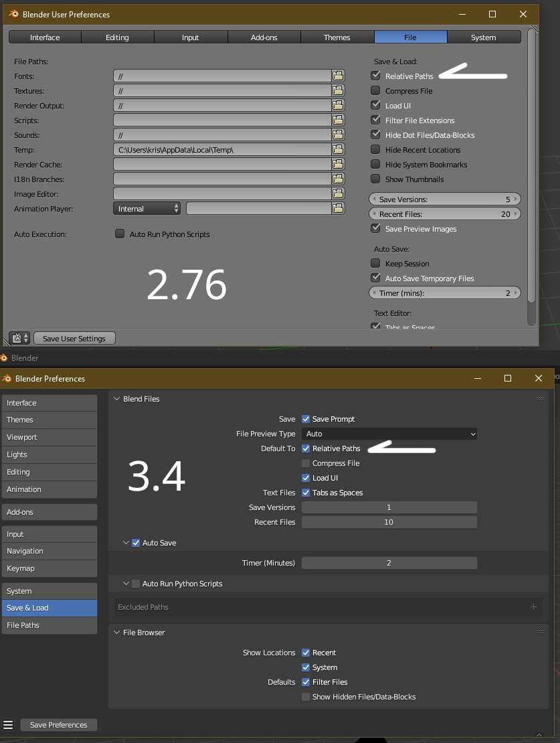Toggle Load UI checkbox in 3.4 preferences
Screen dimensions: 560x743
[306, 478]
